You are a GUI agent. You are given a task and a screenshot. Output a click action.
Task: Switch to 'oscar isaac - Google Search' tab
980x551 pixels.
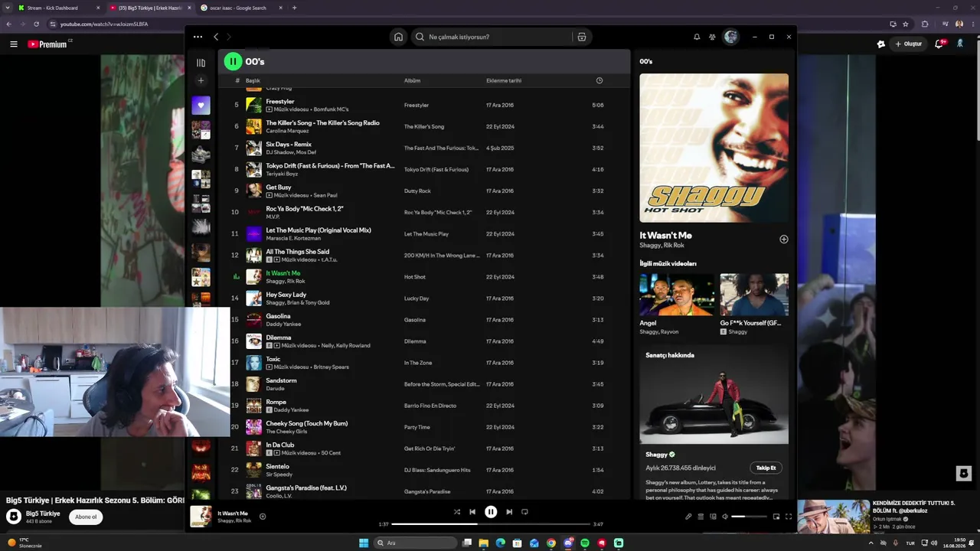[242, 8]
